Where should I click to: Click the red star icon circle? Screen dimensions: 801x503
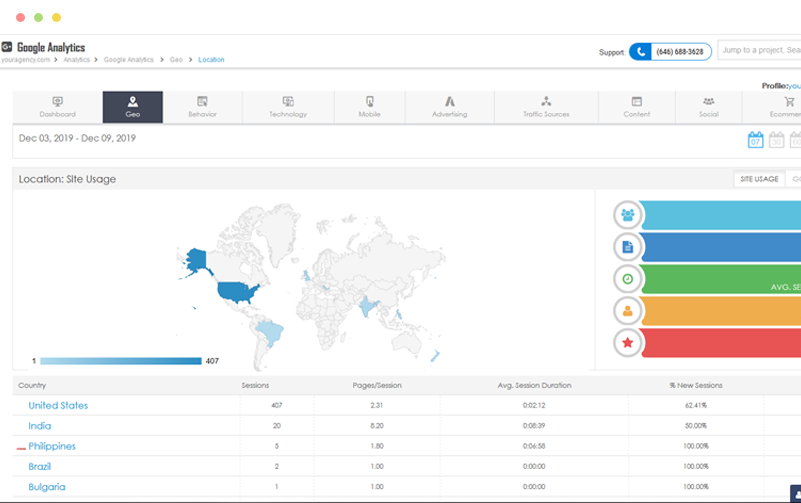pos(627,342)
